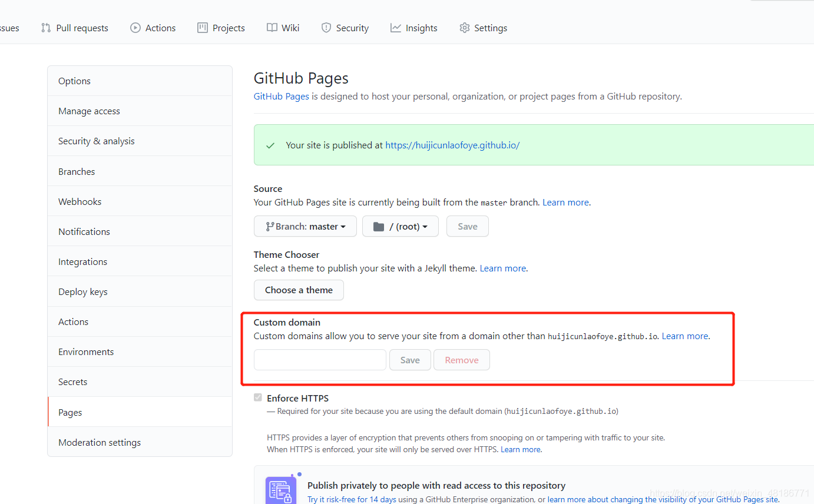
Task: Click Save button for custom domain
Action: 410,360
